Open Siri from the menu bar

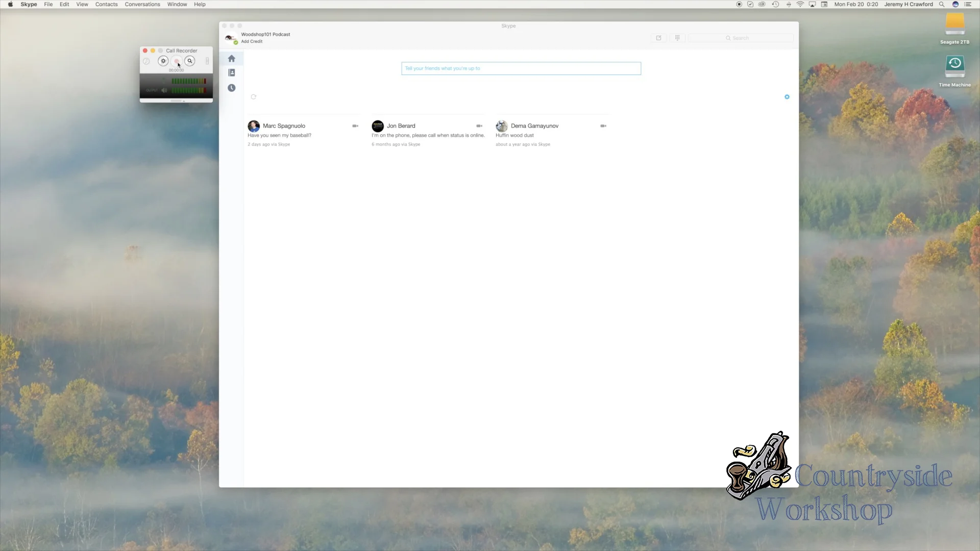955,4
